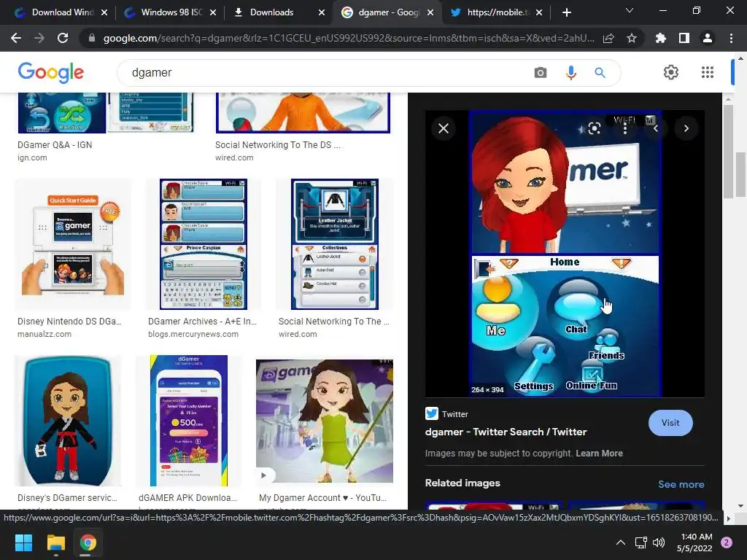Open Google quick settings gear

(671, 72)
